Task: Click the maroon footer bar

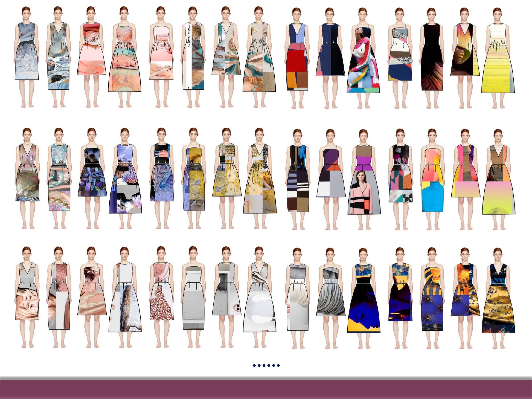Action: point(266,389)
